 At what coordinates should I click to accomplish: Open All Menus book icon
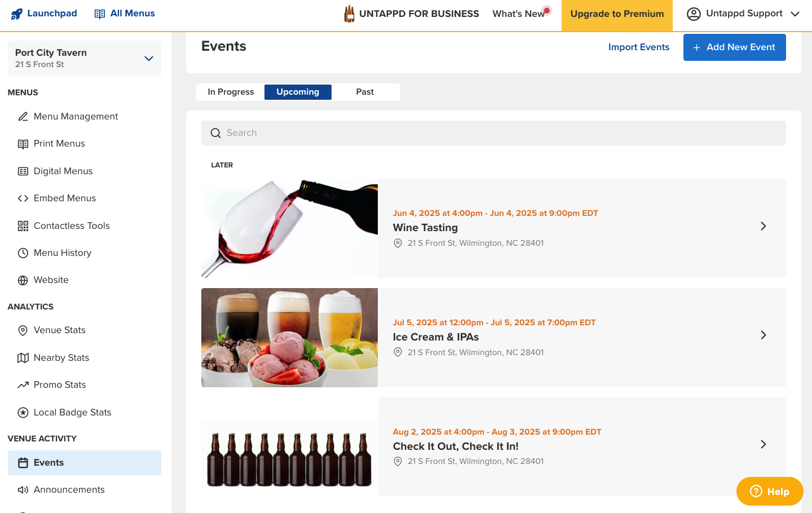coord(100,14)
